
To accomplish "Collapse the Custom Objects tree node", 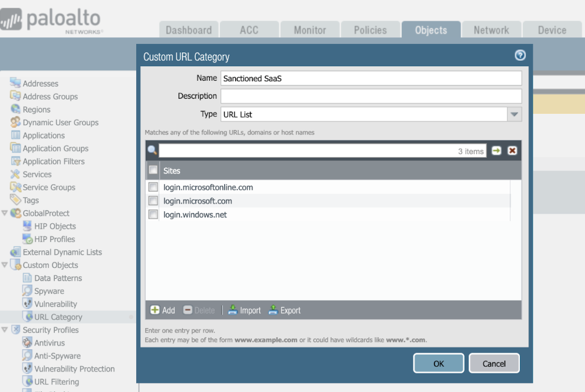I will 4,265.
